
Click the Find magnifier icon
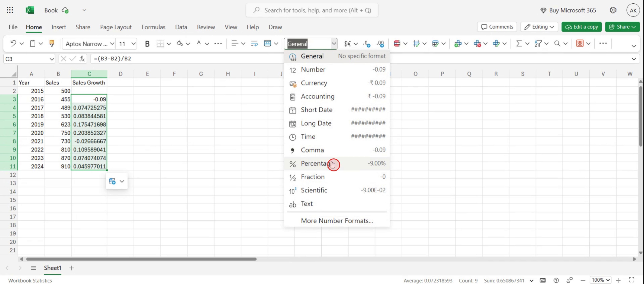557,44
